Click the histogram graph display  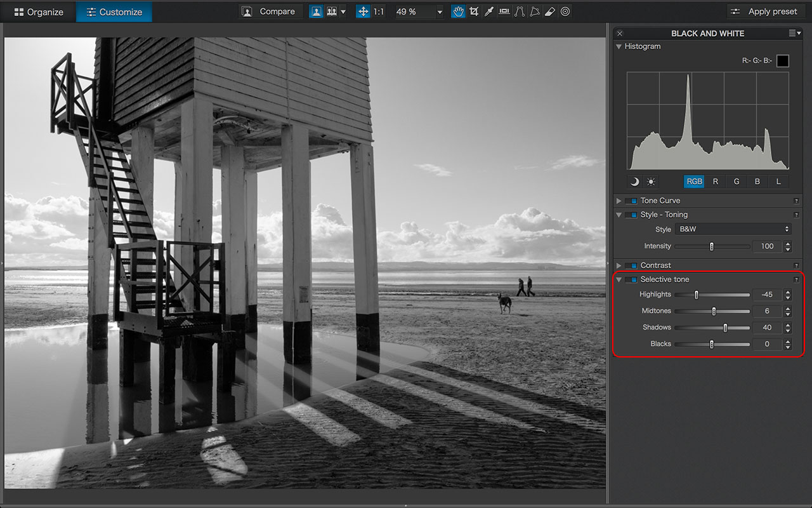pos(708,121)
